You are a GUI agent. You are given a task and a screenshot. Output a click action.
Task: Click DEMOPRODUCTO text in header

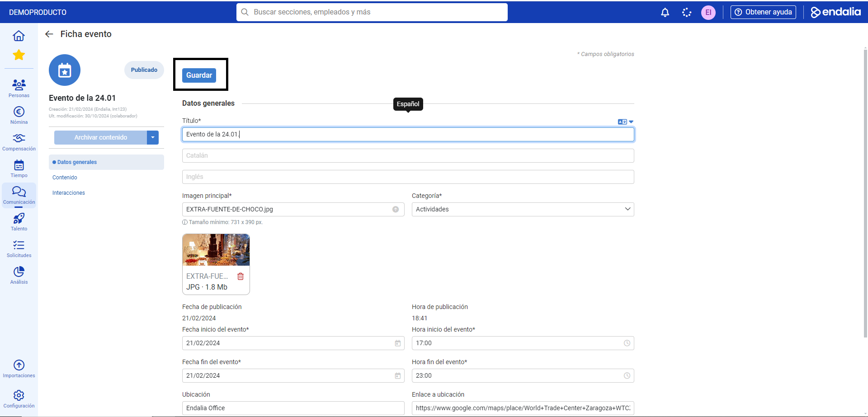(38, 12)
